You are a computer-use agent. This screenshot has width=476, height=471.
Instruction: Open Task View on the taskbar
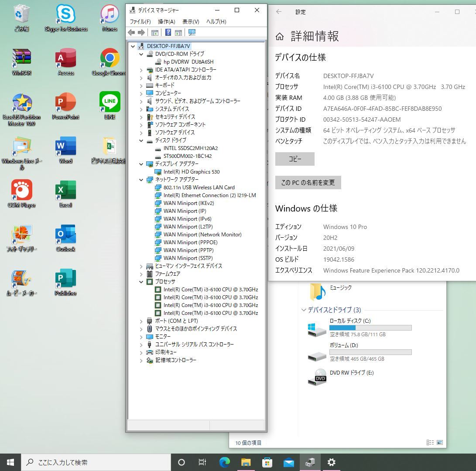(x=202, y=462)
